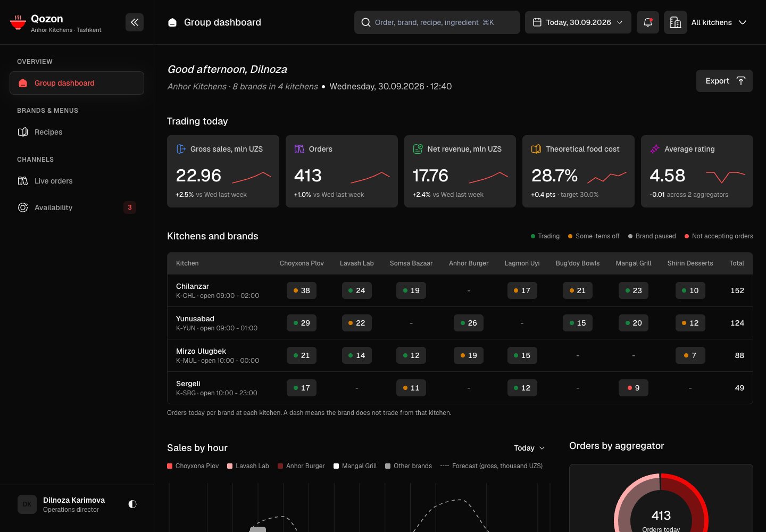Click the Average rating sparkle icon
766x532 pixels.
[655, 149]
